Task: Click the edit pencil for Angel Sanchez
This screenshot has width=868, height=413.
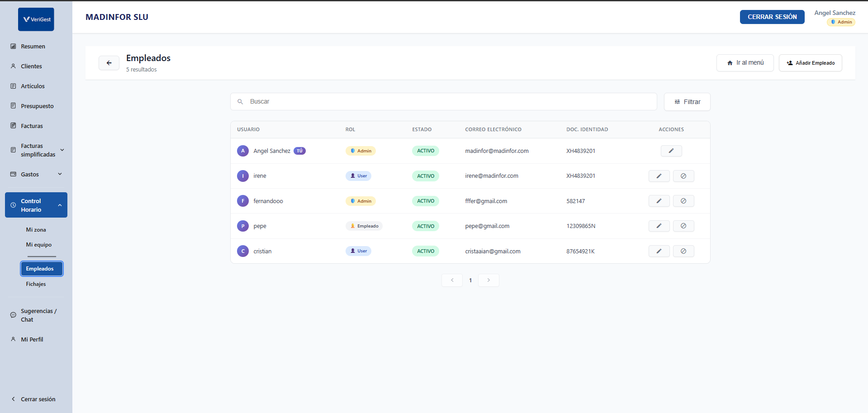Action: pos(671,151)
